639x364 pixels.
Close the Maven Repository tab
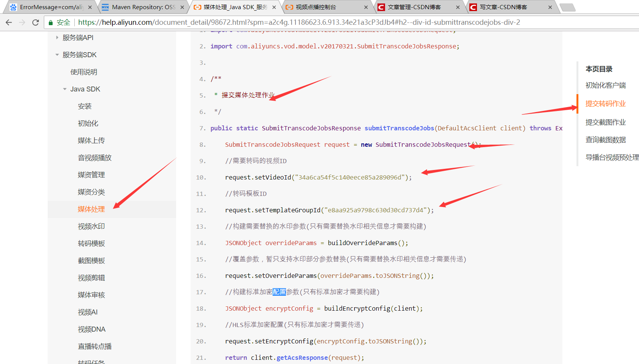(x=182, y=7)
